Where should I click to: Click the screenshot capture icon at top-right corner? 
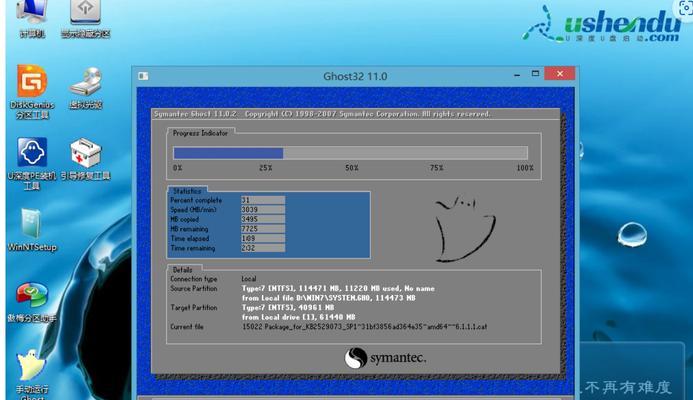685,8
